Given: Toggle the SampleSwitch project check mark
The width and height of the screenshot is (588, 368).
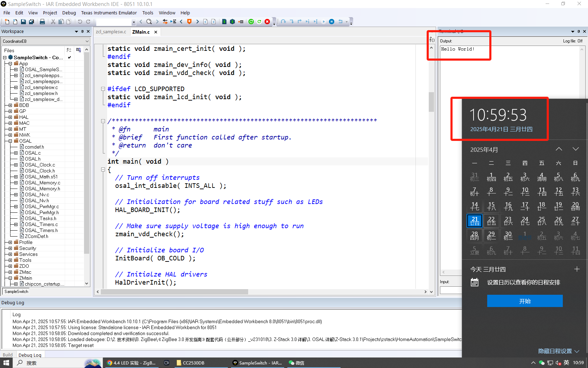Looking at the screenshot, I should pyautogui.click(x=70, y=57).
